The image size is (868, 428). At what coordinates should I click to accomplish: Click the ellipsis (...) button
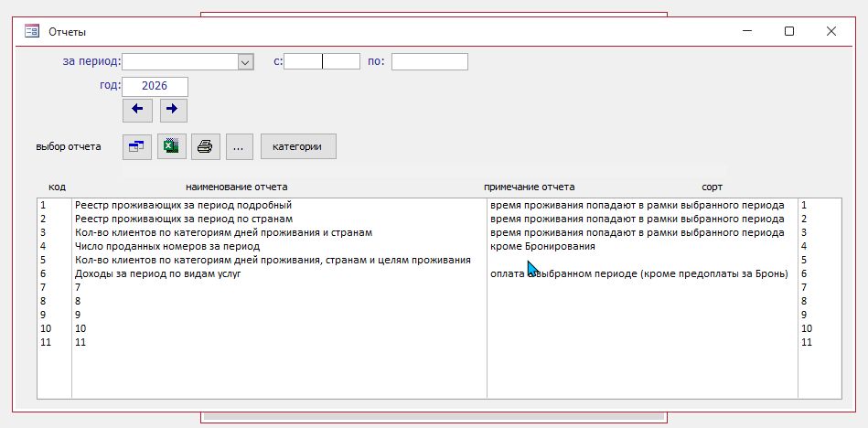click(x=239, y=146)
